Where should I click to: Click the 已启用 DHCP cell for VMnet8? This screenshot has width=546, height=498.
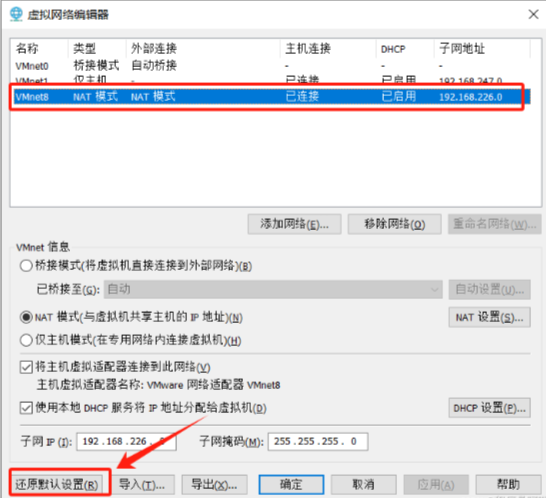point(399,96)
